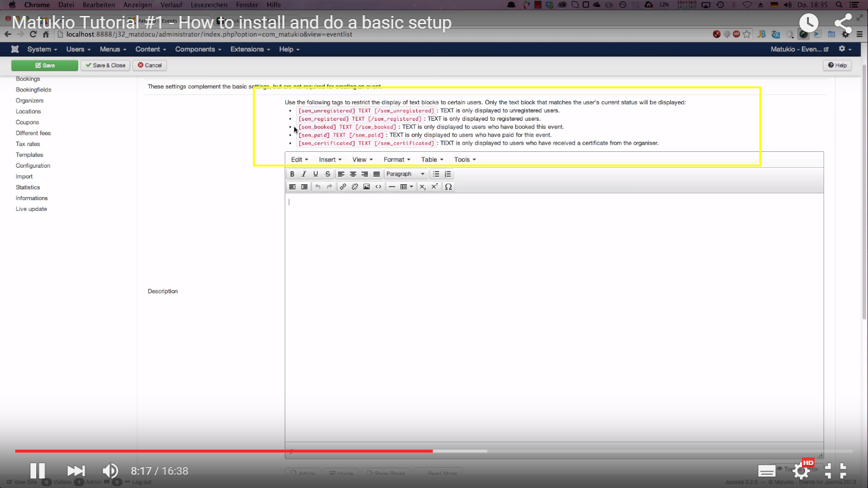Open the Joomla Users menu
868x488 pixels.
tap(79, 50)
